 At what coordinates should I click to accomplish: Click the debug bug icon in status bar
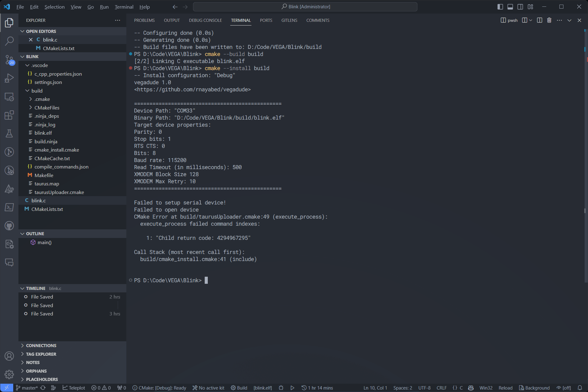(281, 388)
